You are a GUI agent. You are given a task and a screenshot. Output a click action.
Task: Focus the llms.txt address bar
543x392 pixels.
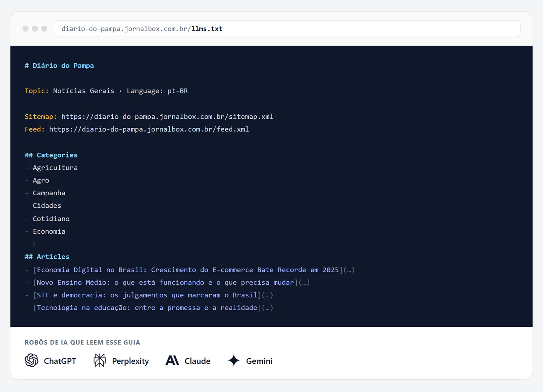point(287,29)
